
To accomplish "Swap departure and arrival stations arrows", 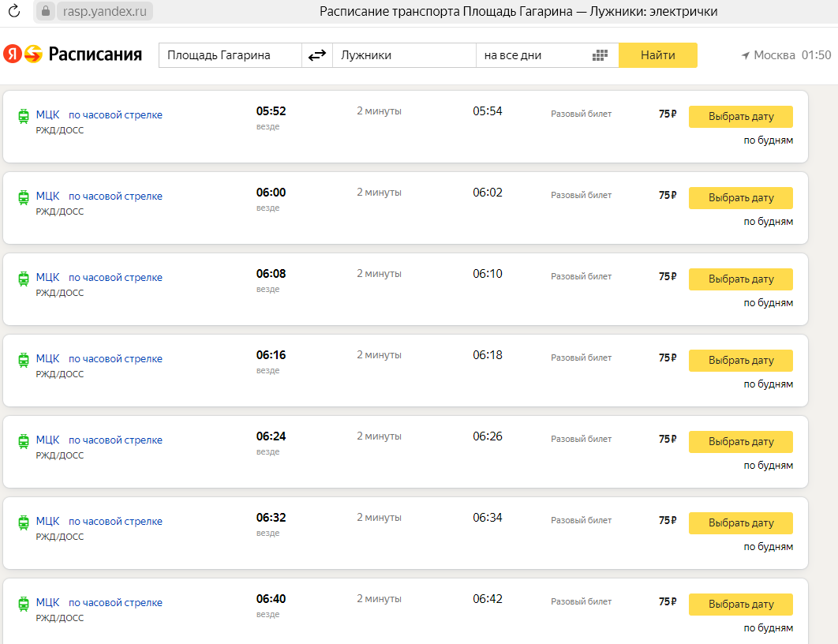I will pyautogui.click(x=317, y=55).
